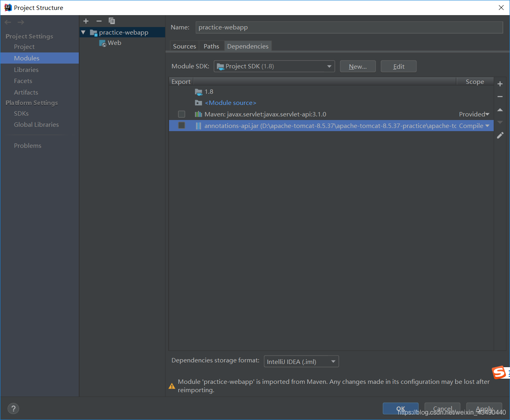Click the copy module icon

112,21
